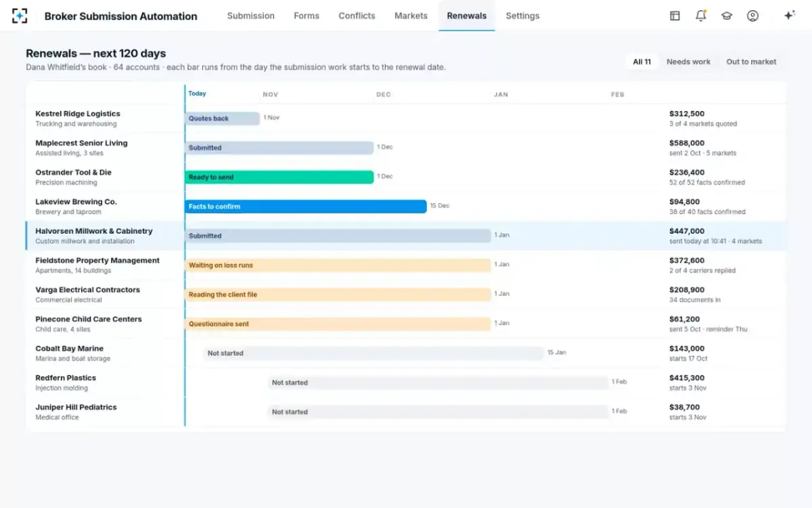Click 'sent 5 Oct · reminder Thu' text
The image size is (812, 508).
(x=708, y=329)
